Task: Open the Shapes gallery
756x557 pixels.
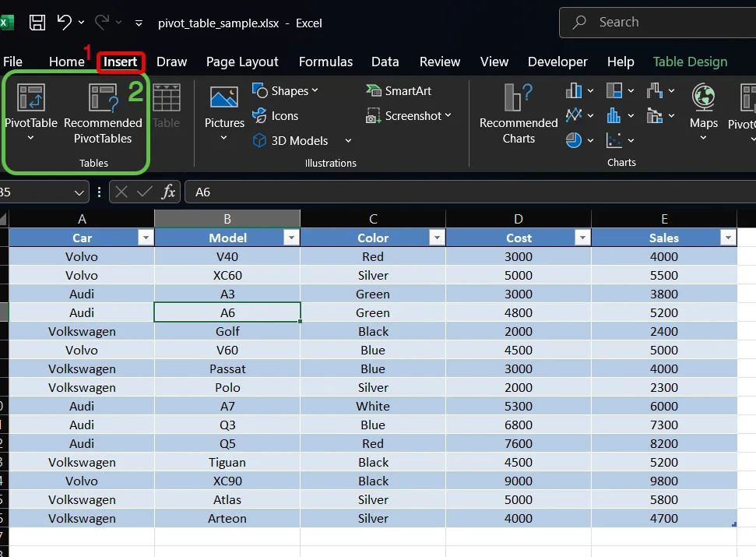Action: click(x=285, y=90)
